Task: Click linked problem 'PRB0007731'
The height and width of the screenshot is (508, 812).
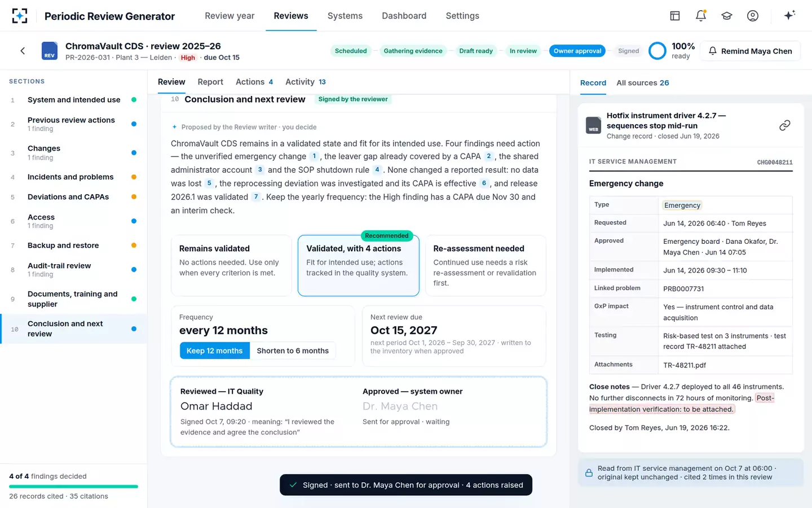Action: click(x=683, y=288)
